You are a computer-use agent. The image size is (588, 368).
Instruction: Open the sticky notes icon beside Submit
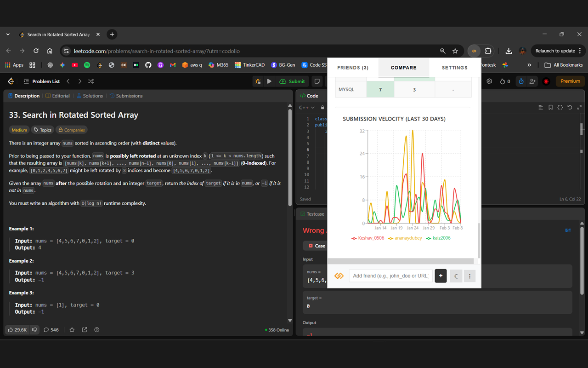(x=316, y=81)
